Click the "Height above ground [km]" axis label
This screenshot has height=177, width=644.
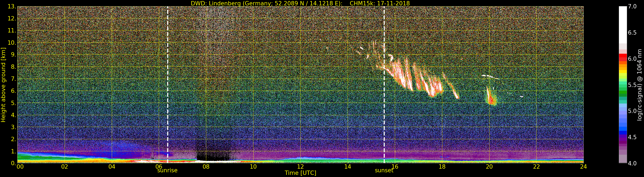click(x=3, y=84)
